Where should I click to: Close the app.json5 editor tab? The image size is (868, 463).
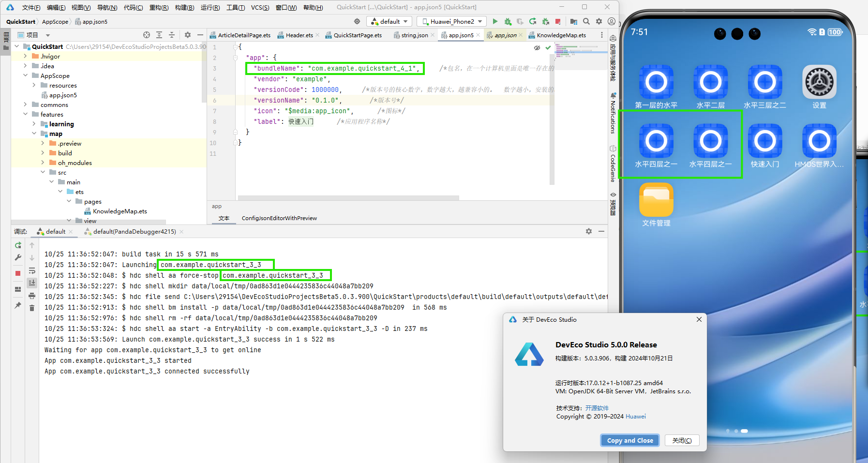click(478, 35)
